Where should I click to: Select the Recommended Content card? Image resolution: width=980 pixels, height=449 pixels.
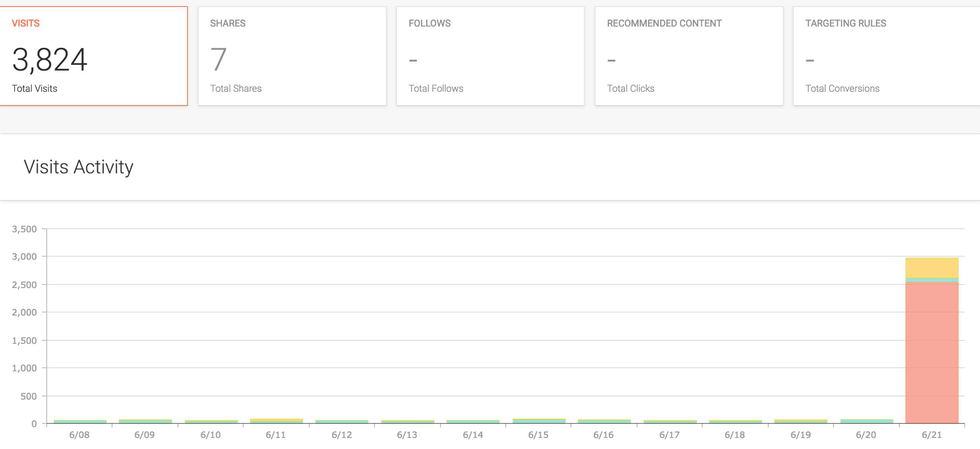pyautogui.click(x=689, y=56)
